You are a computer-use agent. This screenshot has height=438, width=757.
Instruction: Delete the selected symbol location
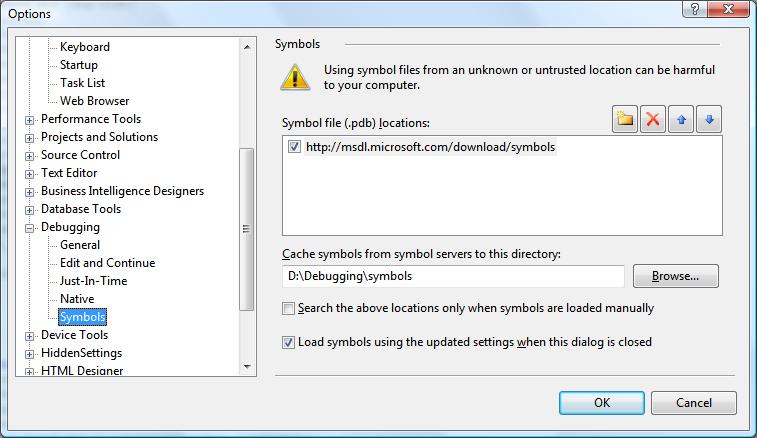[x=653, y=119]
